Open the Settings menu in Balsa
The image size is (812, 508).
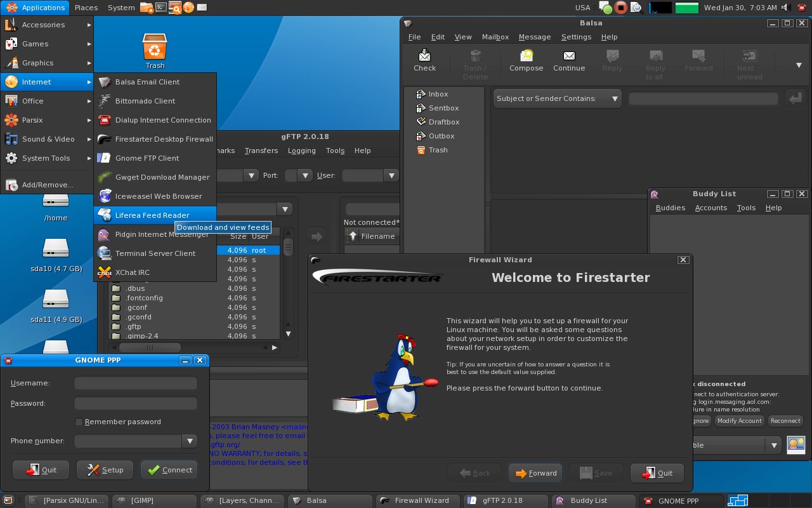tap(576, 37)
